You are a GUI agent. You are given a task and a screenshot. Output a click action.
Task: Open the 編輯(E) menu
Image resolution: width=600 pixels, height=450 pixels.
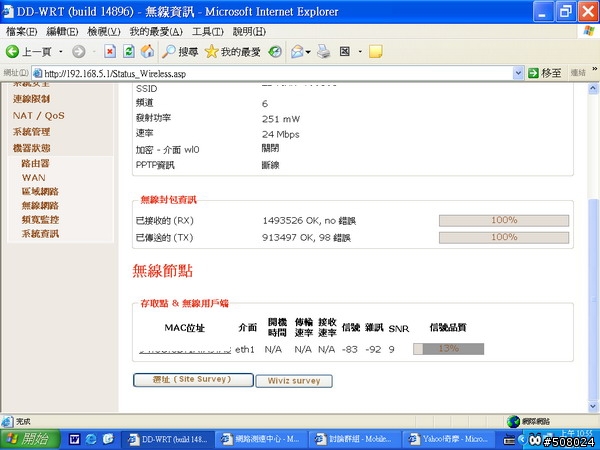62,31
